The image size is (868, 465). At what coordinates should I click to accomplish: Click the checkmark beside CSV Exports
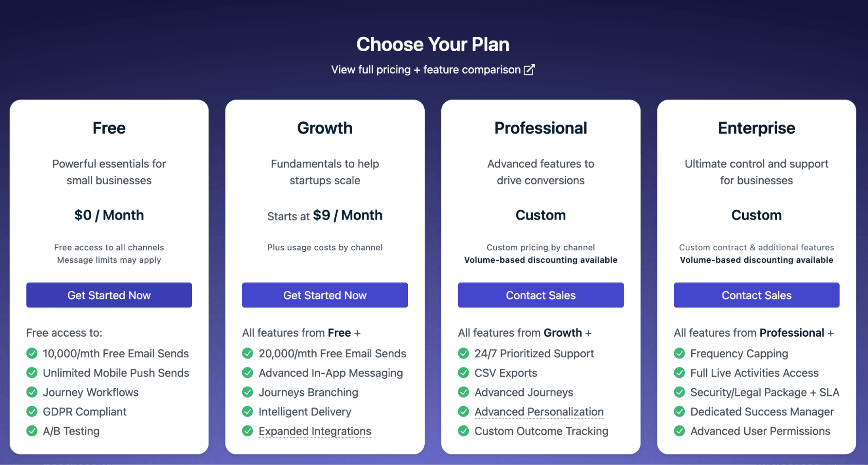pyautogui.click(x=463, y=373)
